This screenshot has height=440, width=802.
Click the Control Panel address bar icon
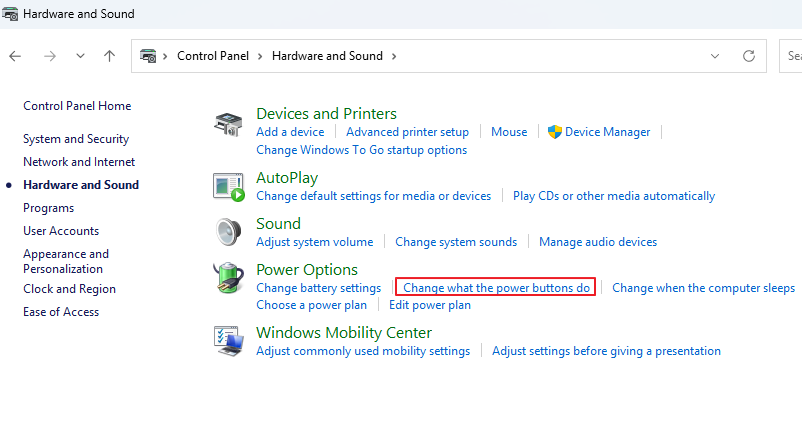pyautogui.click(x=150, y=56)
